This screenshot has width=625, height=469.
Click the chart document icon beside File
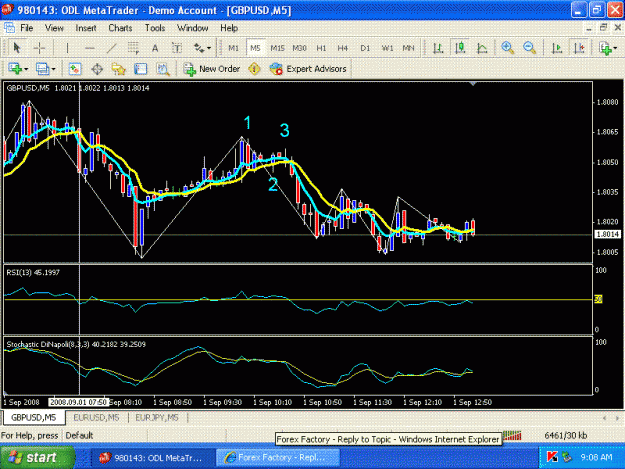point(9,27)
